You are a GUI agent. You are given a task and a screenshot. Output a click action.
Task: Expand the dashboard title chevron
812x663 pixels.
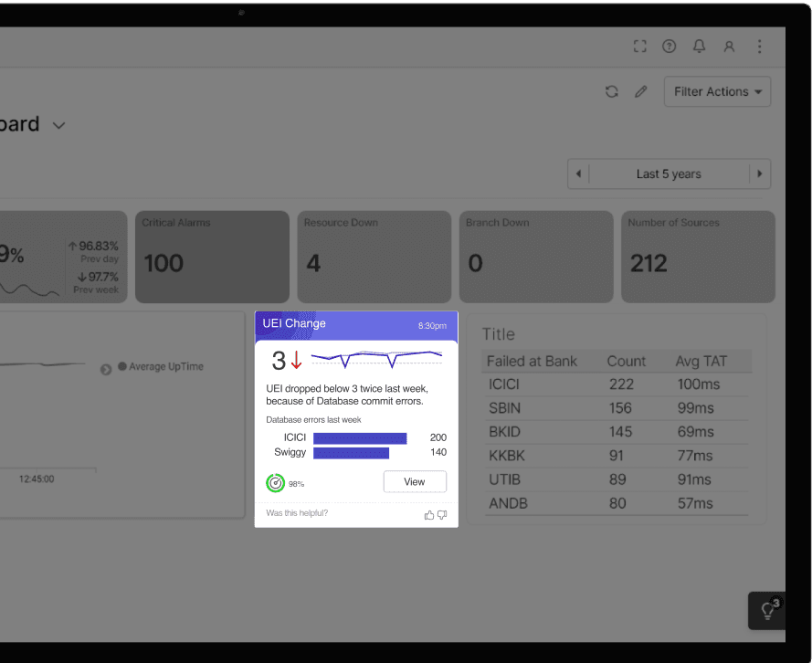pyautogui.click(x=59, y=125)
